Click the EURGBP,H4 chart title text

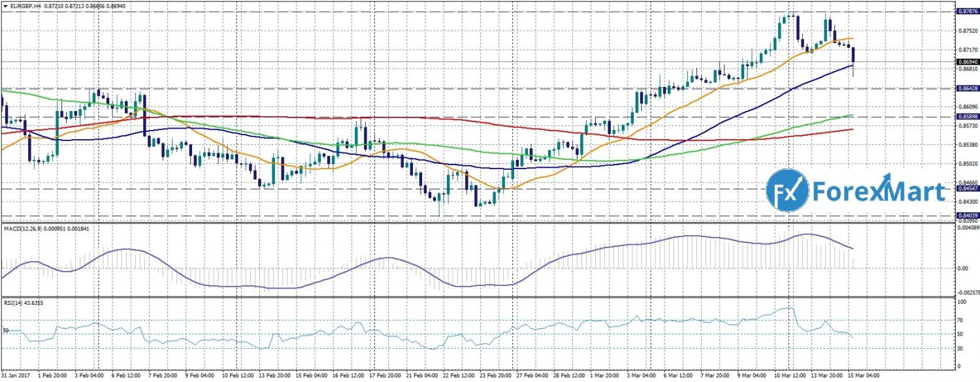click(25, 5)
